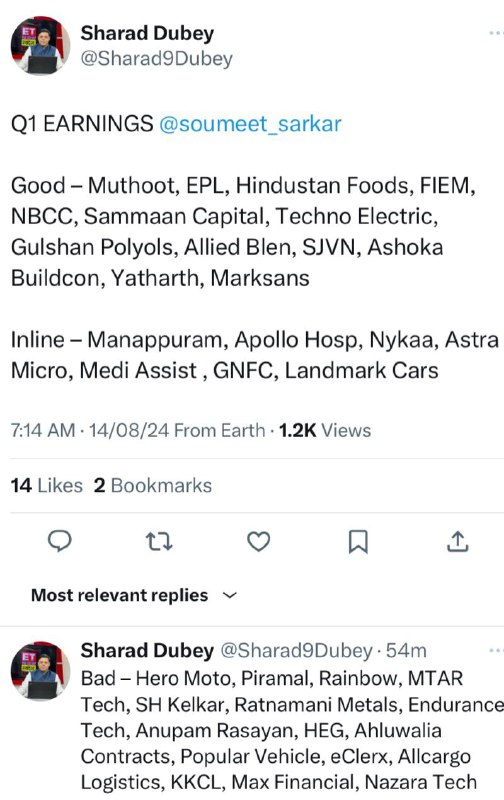Open the 7:14 AM 14/08/24 timestamp
Image resolution: width=504 pixels, height=800 pixels.
[x=90, y=431]
